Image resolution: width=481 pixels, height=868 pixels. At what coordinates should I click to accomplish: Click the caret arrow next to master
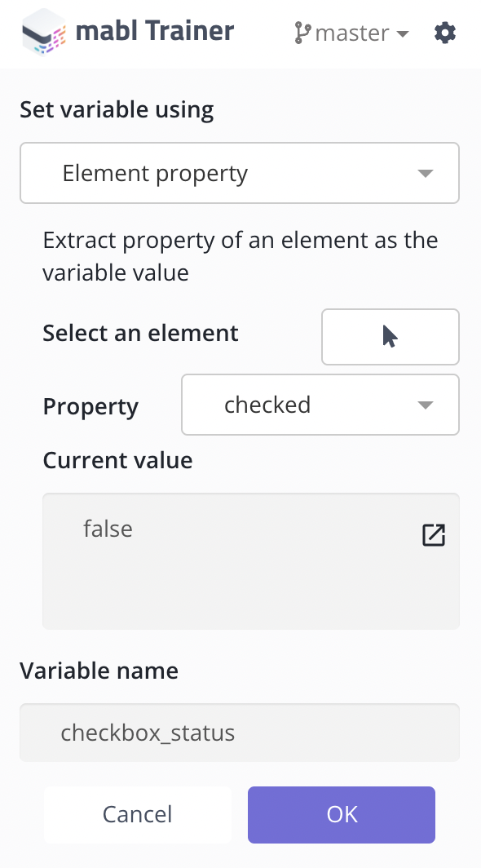[x=403, y=33]
